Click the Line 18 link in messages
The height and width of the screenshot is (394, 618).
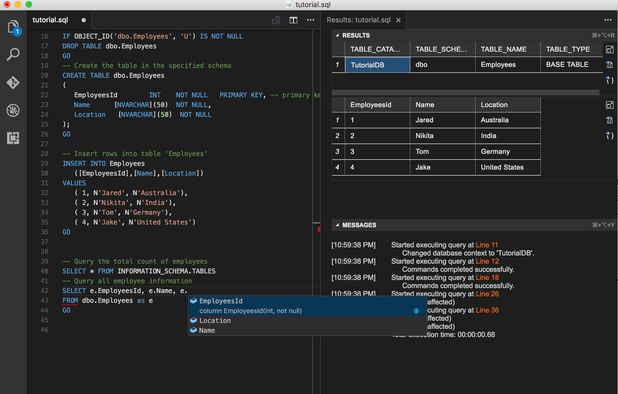tap(487, 277)
